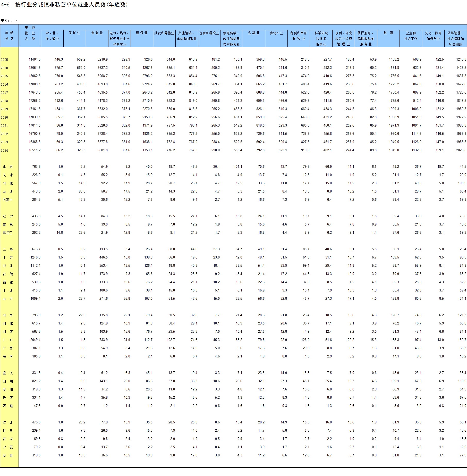Image resolution: width=467 pixels, height=476 pixels.
Task: Select the 北京 row label
Action: click(8, 167)
